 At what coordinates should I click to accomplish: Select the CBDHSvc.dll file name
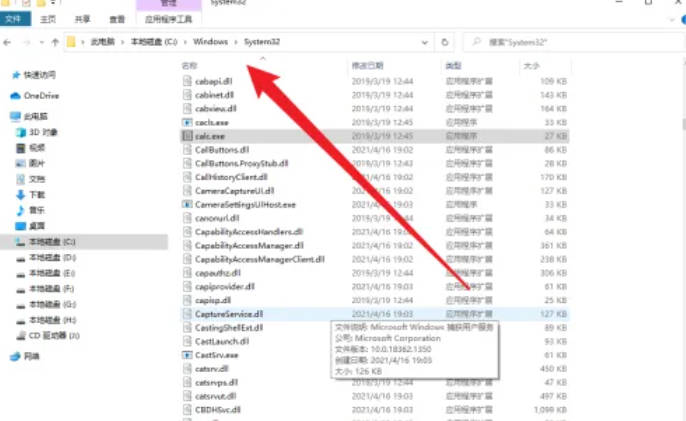pyautogui.click(x=218, y=410)
